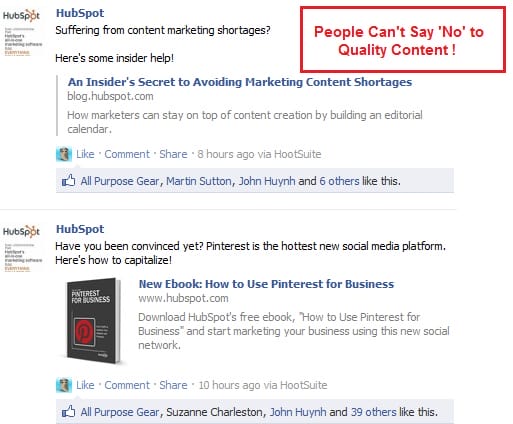The image size is (513, 424).
Task: Click HubSpot logo avatar on second post
Action: coord(22,249)
